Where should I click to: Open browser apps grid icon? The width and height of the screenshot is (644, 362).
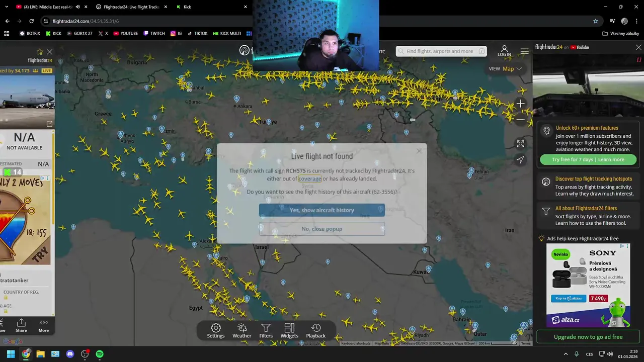click(7, 33)
